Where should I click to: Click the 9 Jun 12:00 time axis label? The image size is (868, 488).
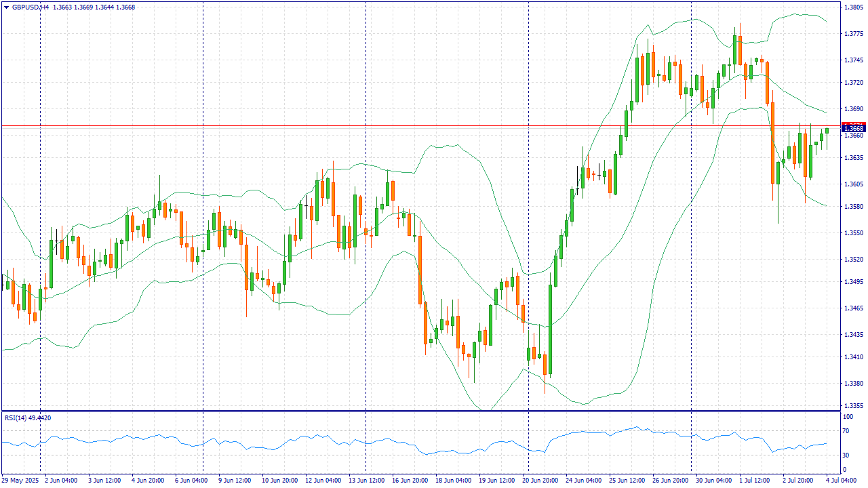(x=236, y=481)
